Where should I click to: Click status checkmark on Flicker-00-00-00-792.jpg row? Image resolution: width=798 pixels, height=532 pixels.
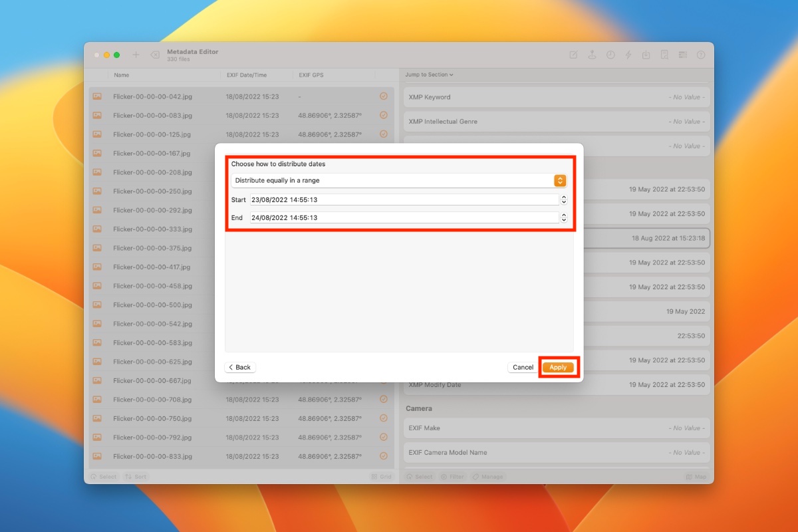pos(384,437)
